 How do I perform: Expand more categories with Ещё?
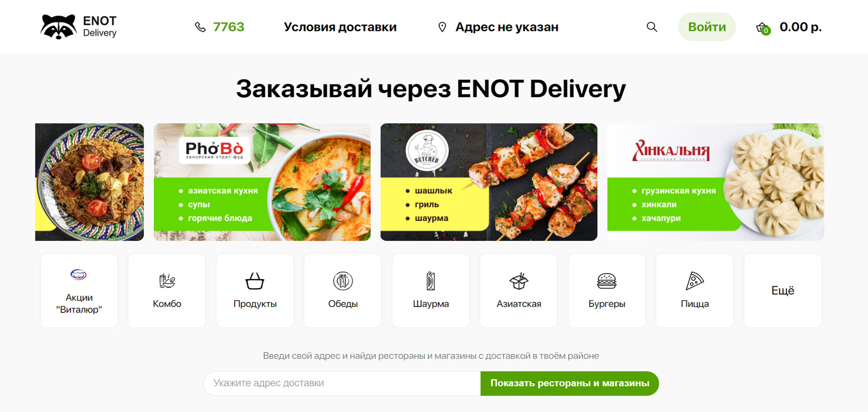click(783, 291)
